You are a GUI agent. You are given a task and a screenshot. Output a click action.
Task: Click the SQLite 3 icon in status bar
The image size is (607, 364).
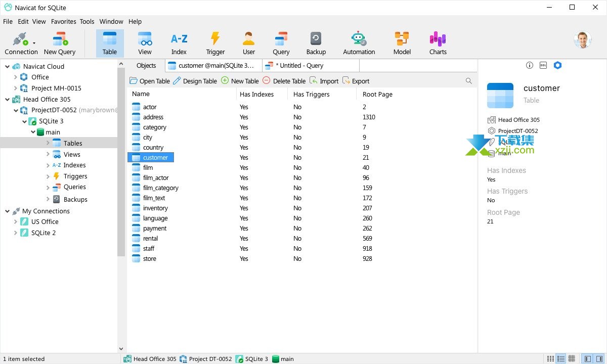point(239,359)
